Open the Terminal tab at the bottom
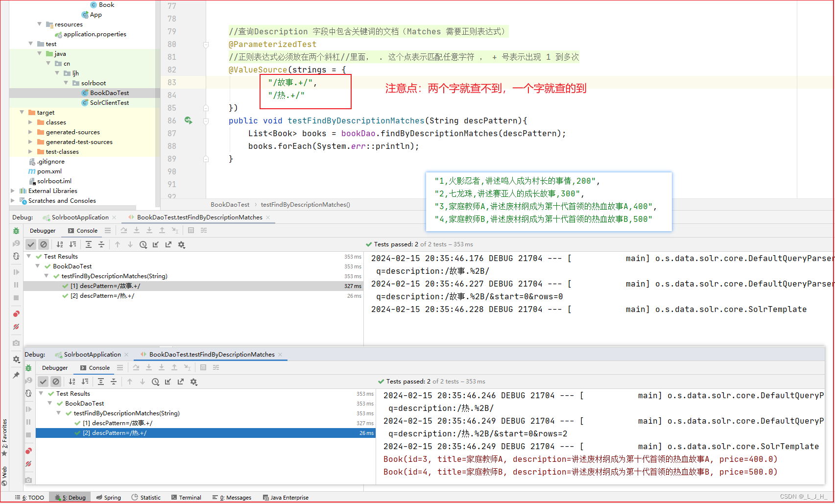Image resolution: width=835 pixels, height=504 pixels. [x=186, y=497]
